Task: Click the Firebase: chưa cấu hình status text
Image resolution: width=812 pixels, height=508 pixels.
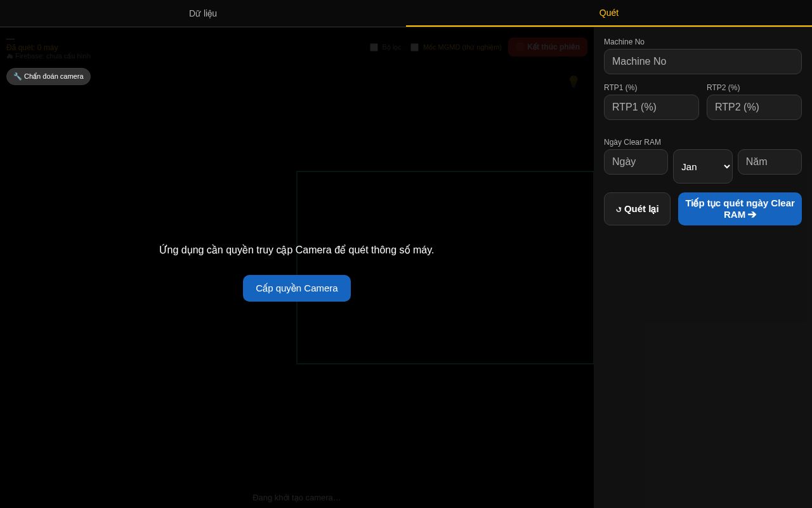Action: (49, 56)
